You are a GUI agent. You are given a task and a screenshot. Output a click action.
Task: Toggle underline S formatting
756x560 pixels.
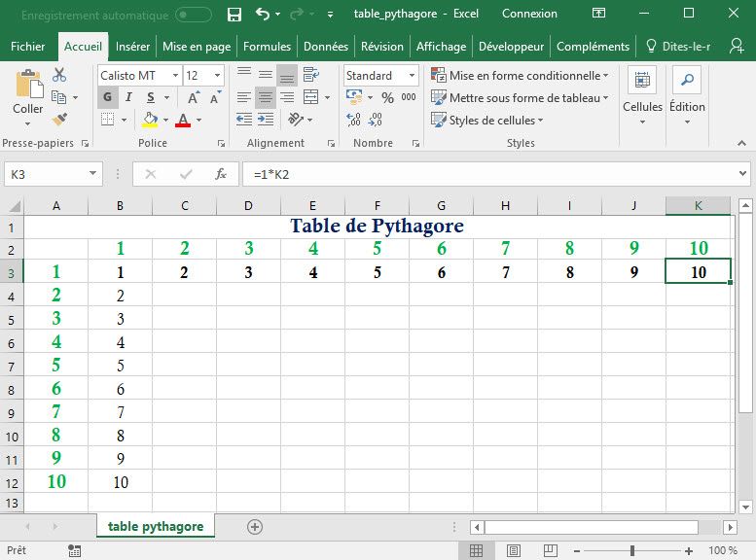click(x=151, y=97)
